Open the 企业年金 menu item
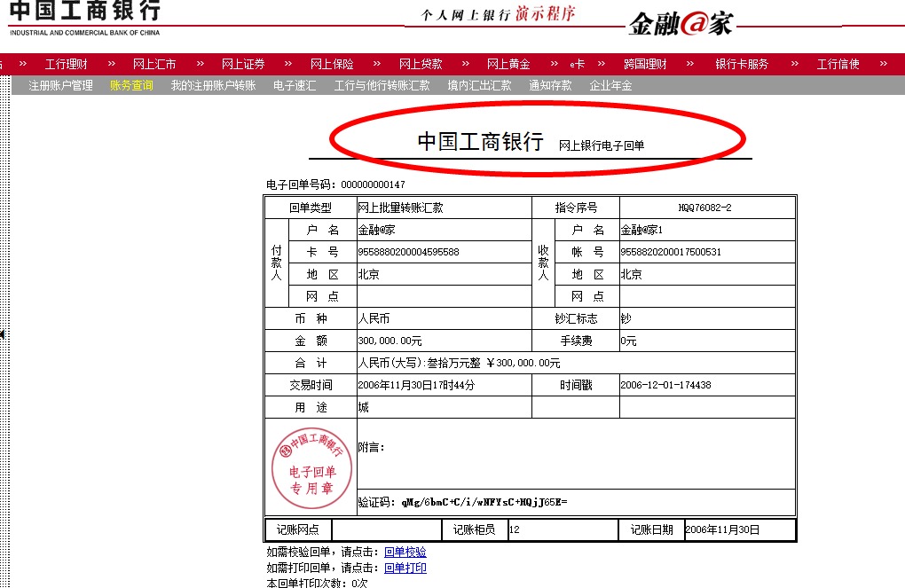Screen dimensions: 905x588 click(x=610, y=85)
